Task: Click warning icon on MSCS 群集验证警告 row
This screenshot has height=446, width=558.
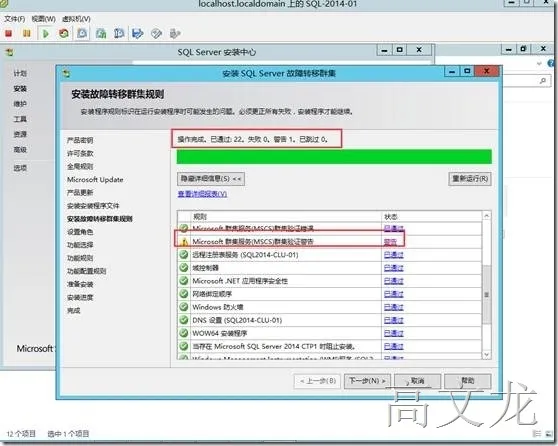Action: click(184, 242)
